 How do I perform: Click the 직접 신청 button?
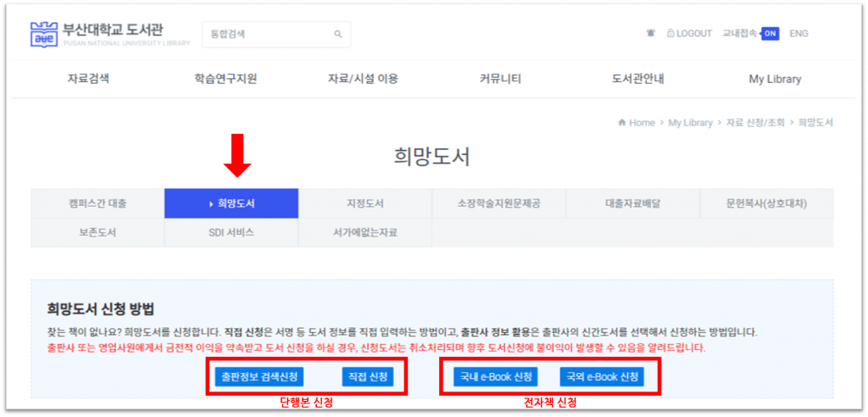pyautogui.click(x=368, y=376)
